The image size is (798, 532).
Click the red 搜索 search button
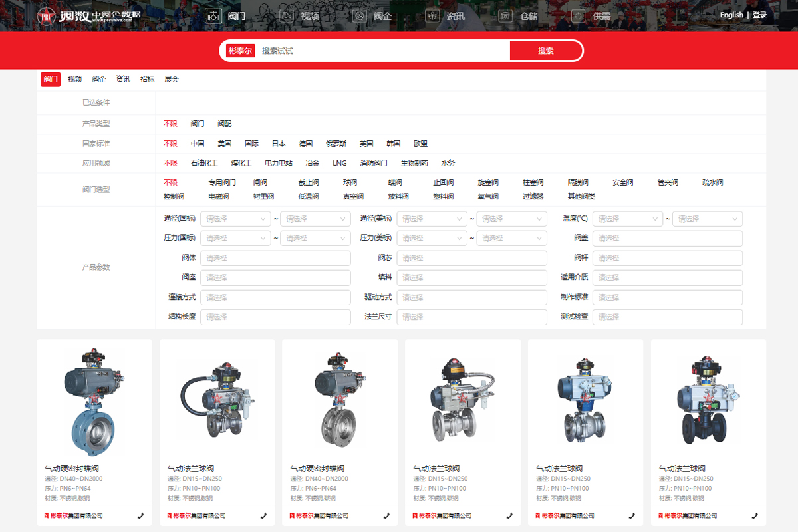click(545, 51)
